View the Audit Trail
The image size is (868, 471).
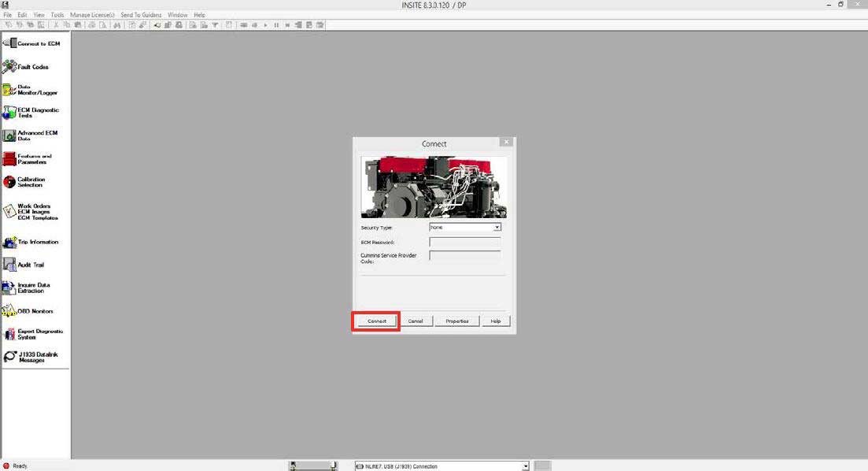(x=31, y=264)
